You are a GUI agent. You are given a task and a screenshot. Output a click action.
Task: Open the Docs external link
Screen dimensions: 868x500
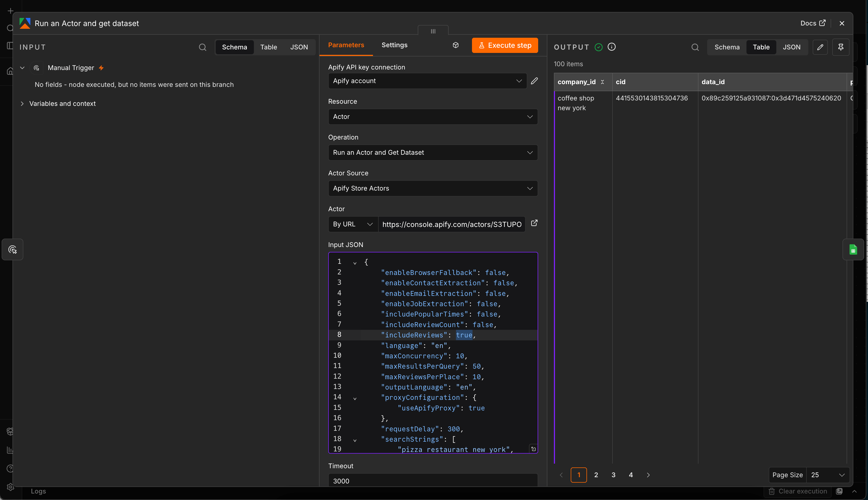click(x=813, y=23)
